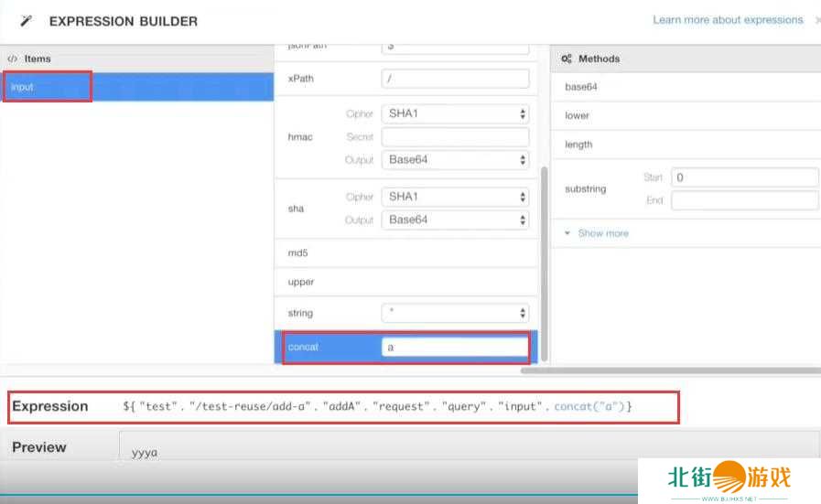The image size is (821, 504).
Task: Select the upper method row
Action: point(407,283)
